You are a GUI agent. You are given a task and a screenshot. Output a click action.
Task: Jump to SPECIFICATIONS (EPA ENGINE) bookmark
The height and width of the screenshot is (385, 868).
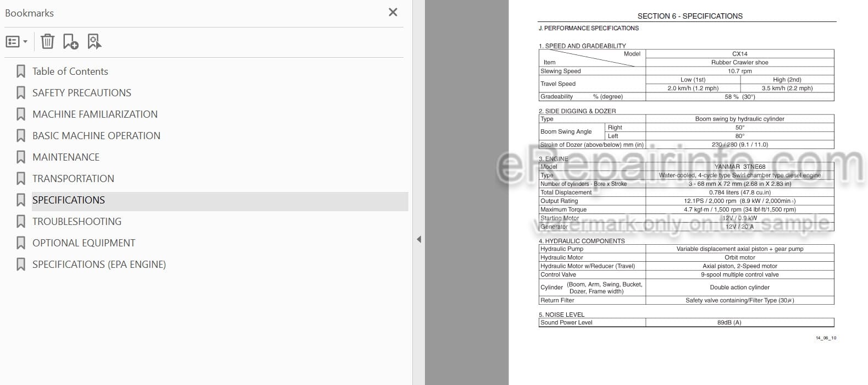click(x=99, y=265)
